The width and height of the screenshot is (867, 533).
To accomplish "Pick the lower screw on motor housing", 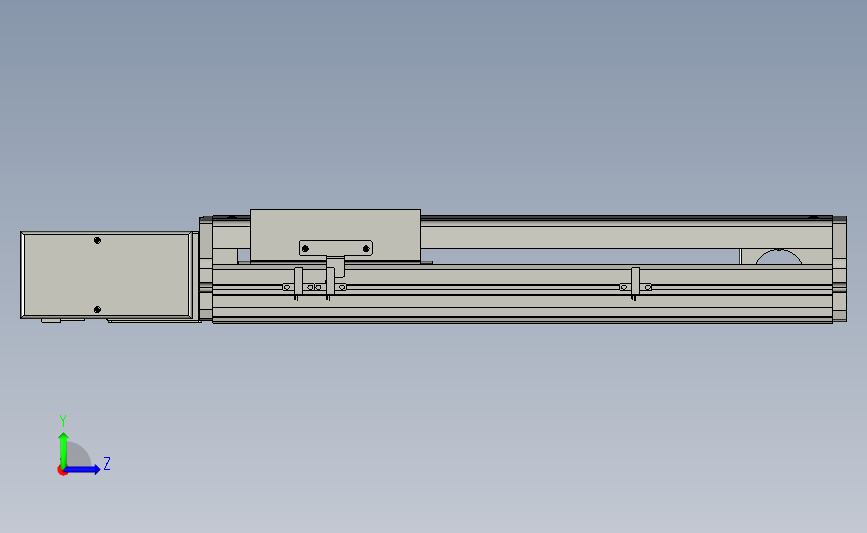I will click(97, 310).
